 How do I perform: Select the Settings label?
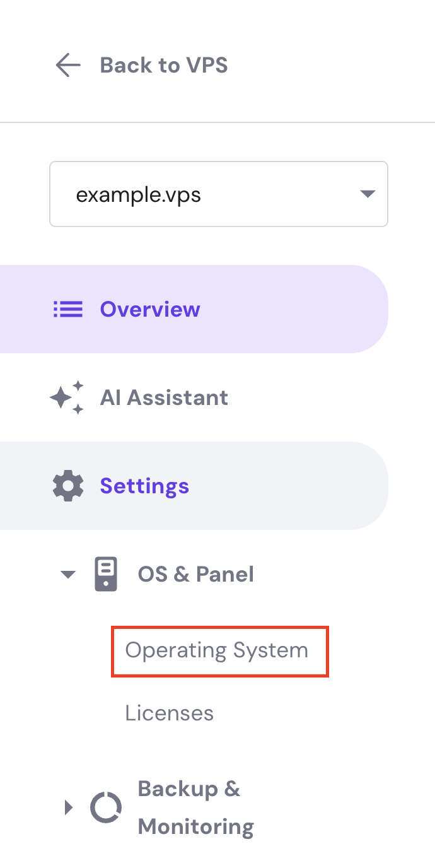pos(144,486)
